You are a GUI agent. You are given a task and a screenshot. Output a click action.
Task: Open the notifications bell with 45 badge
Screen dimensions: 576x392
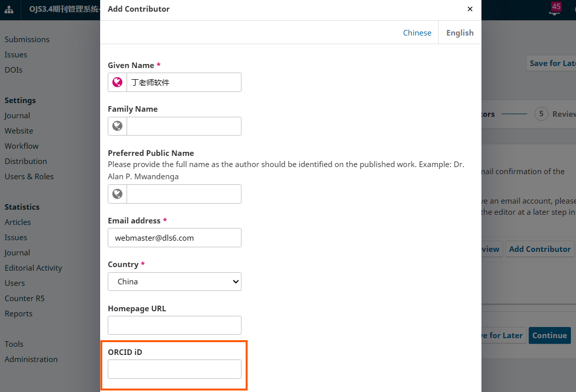554,10
